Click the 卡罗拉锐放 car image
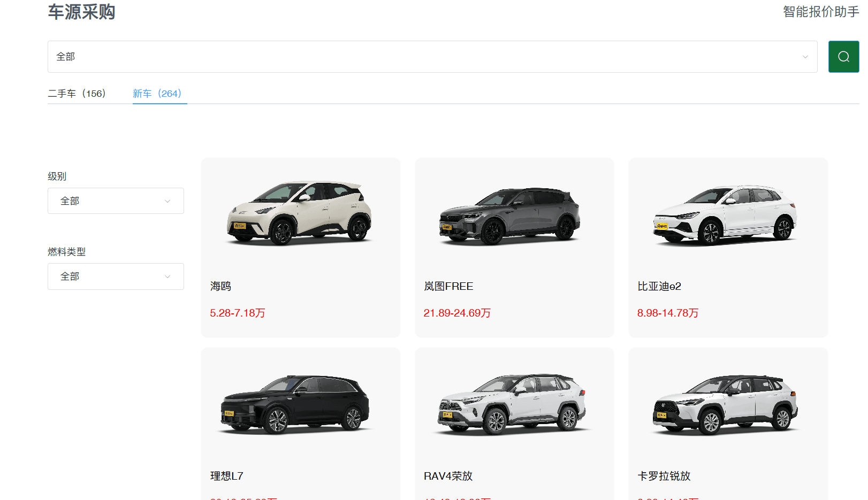 pyautogui.click(x=725, y=404)
